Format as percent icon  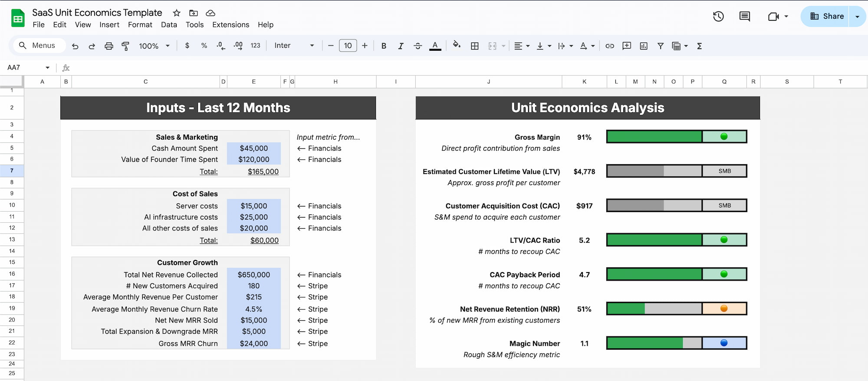(204, 46)
